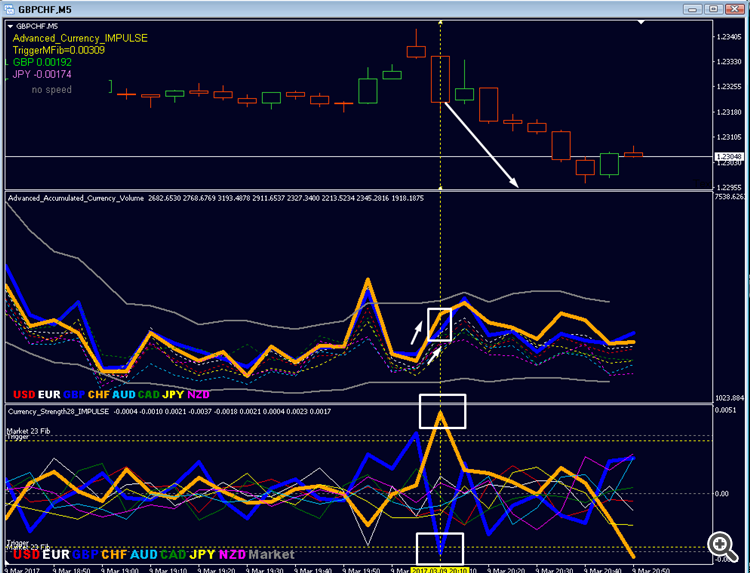Click the 1.23105 price scale label

pyautogui.click(x=729, y=137)
